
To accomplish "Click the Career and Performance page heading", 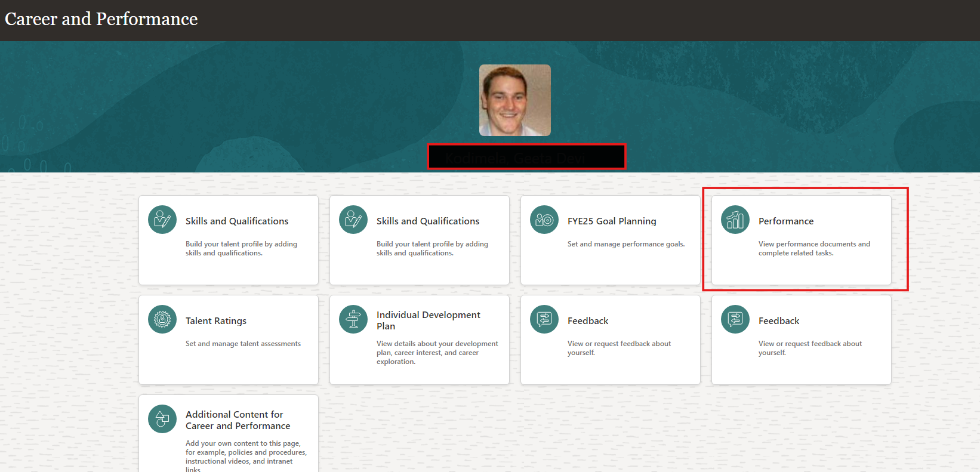I will point(101,19).
